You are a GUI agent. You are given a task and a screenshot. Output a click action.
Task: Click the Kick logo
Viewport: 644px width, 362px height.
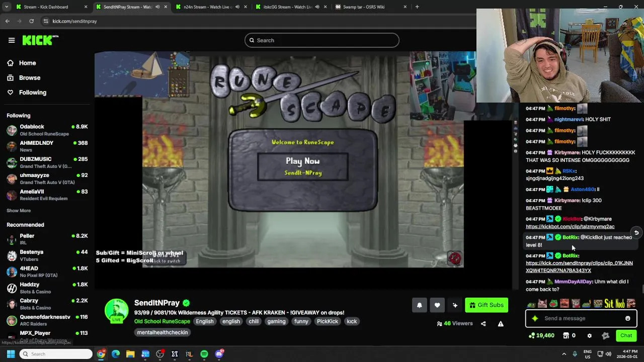pyautogui.click(x=40, y=40)
